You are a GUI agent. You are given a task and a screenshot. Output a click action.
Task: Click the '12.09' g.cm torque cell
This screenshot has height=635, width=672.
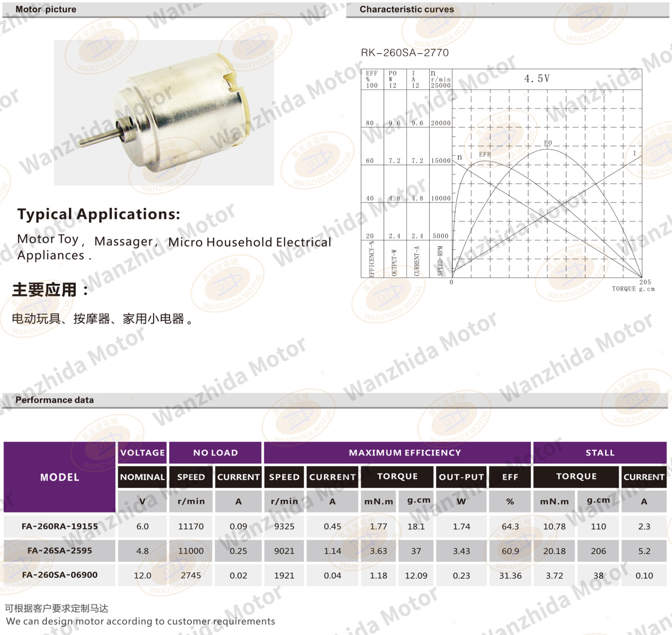[x=416, y=575]
